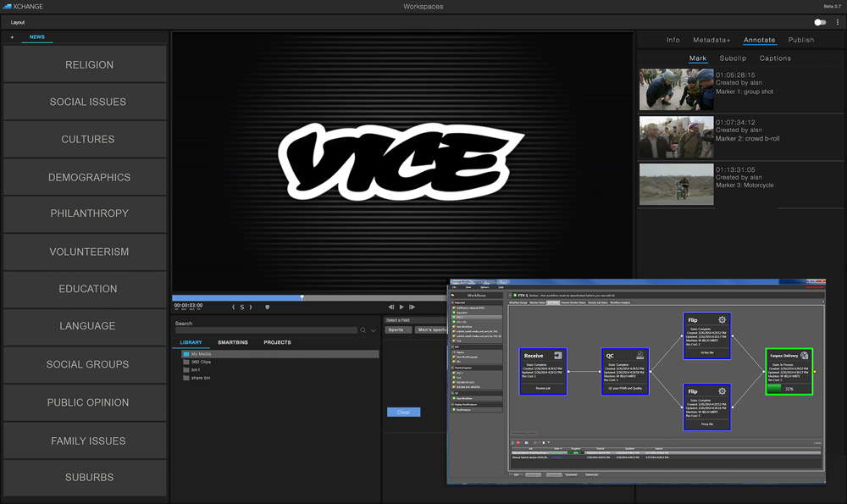The width and height of the screenshot is (847, 504).
Task: Select the PUBLIC OPINION category button
Action: [86, 402]
